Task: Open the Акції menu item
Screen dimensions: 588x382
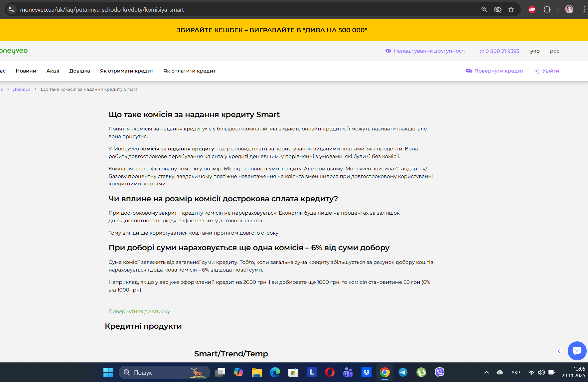Action: [x=53, y=71]
